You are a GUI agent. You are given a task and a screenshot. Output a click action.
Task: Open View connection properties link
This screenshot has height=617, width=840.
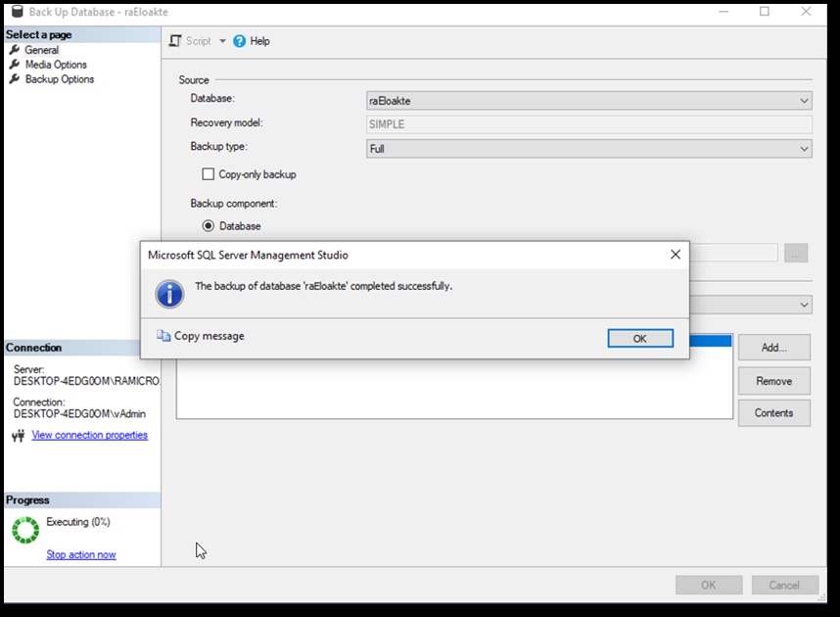click(x=89, y=435)
